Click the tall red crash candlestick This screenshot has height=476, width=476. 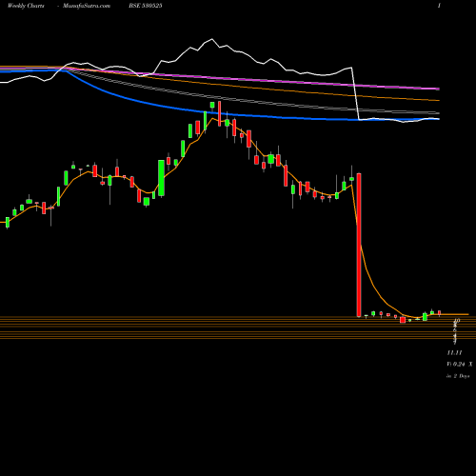[x=359, y=245]
